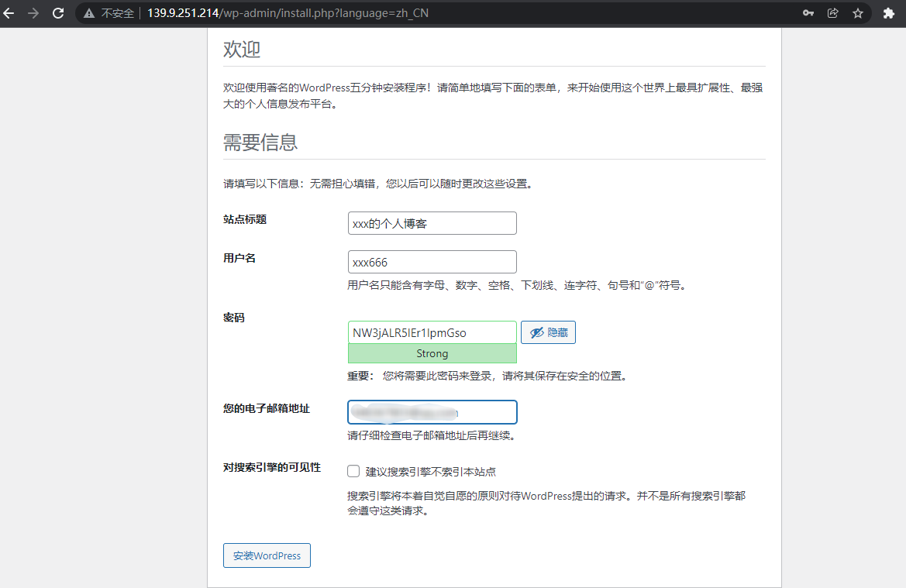The width and height of the screenshot is (906, 588).
Task: Click the 安装WordPress button
Action: 267,555
